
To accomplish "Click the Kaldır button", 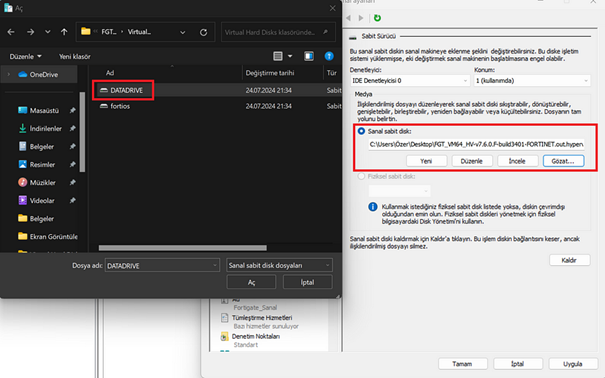I will pyautogui.click(x=570, y=260).
